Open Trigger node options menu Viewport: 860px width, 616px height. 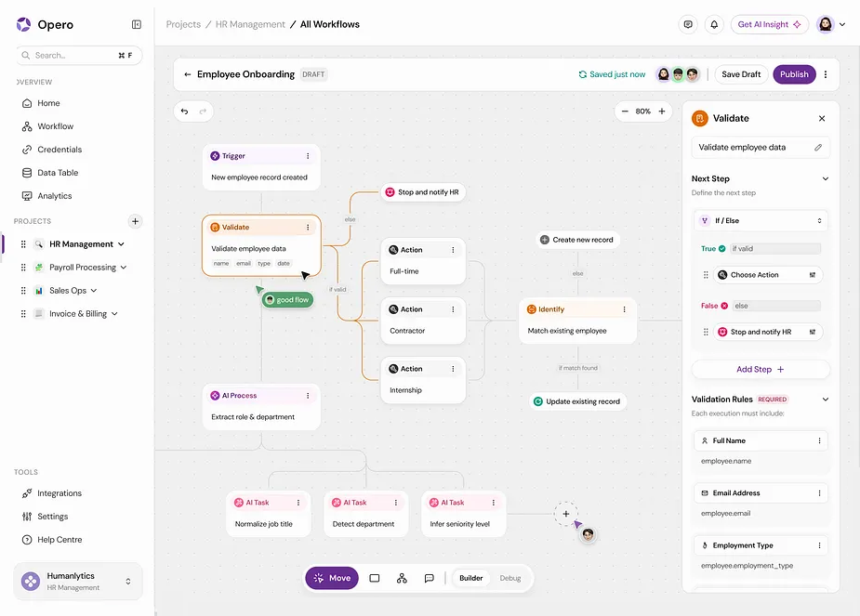point(308,156)
